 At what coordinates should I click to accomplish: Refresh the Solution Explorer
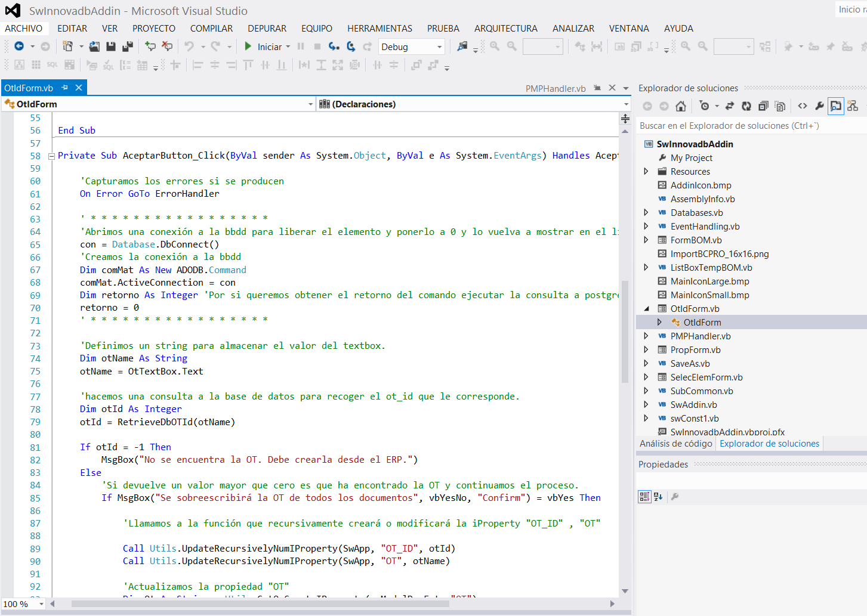tap(746, 106)
